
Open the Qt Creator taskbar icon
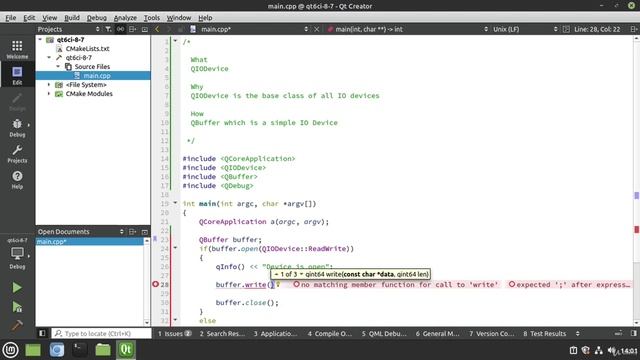(x=126, y=350)
